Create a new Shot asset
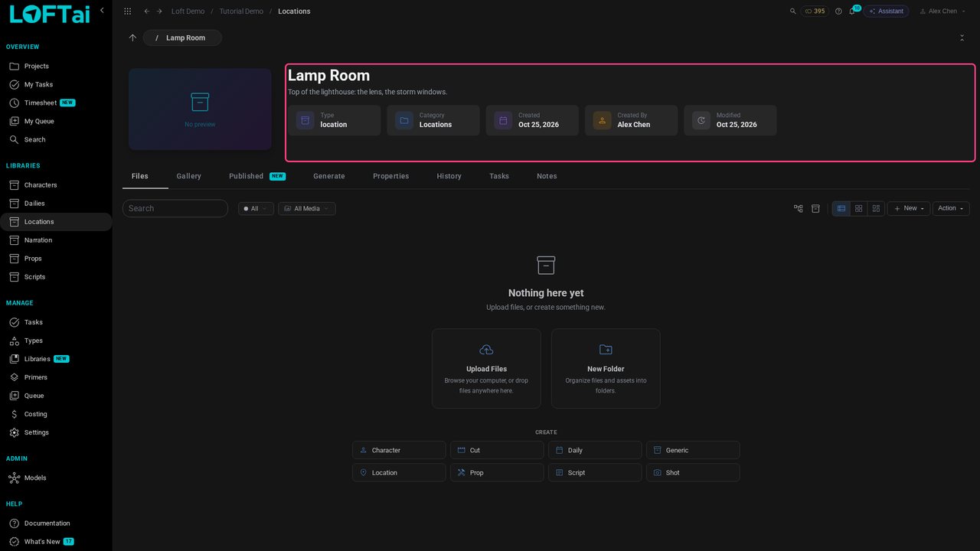The image size is (980, 551). click(x=693, y=473)
